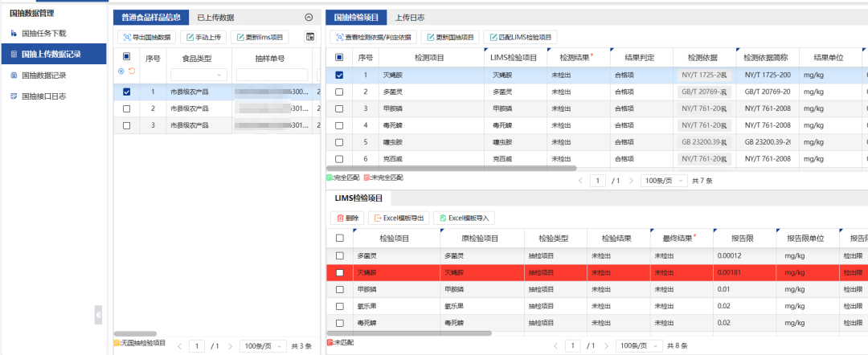Switch to the 已上传数据 tab
Image resolution: width=868 pixels, height=355 pixels.
[215, 17]
